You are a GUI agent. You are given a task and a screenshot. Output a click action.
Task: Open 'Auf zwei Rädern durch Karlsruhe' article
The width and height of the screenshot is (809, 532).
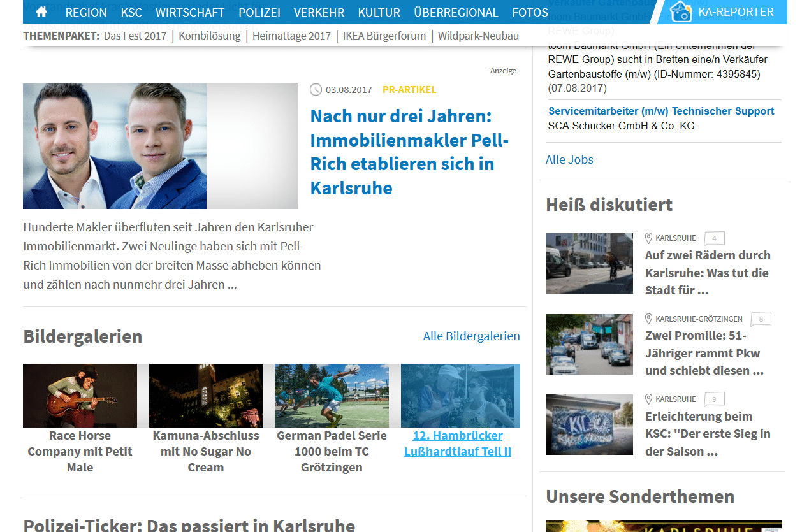coord(708,273)
